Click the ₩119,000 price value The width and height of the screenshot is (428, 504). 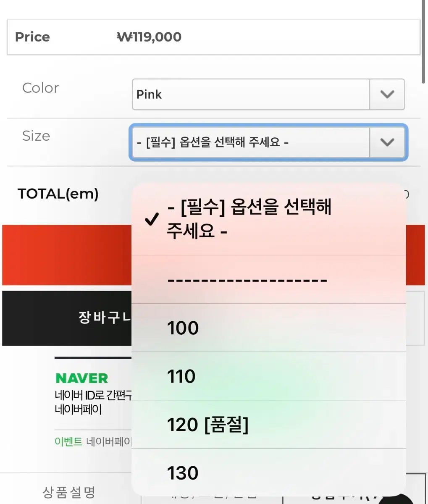[x=149, y=37]
